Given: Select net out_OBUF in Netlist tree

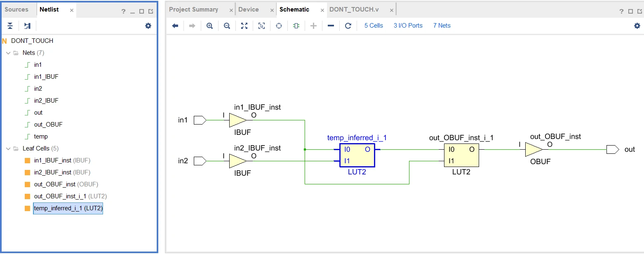Looking at the screenshot, I should [x=48, y=125].
